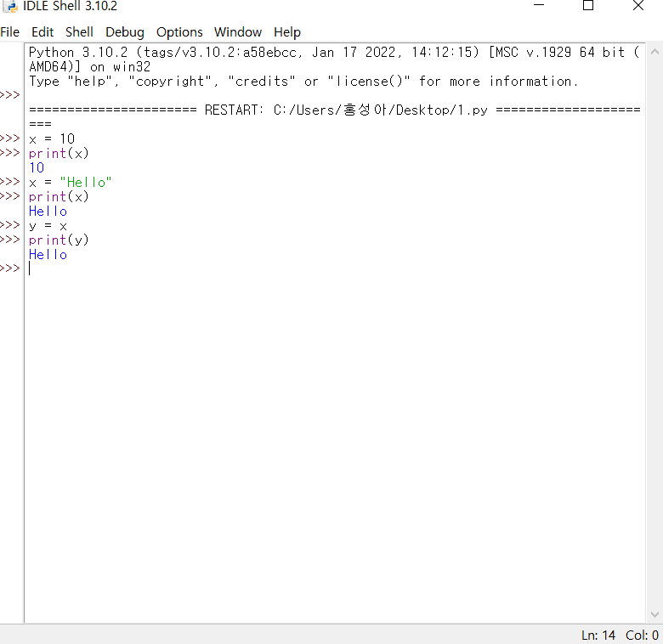
Task: Click the 'Ln: 14' status indicator
Action: pyautogui.click(x=598, y=636)
